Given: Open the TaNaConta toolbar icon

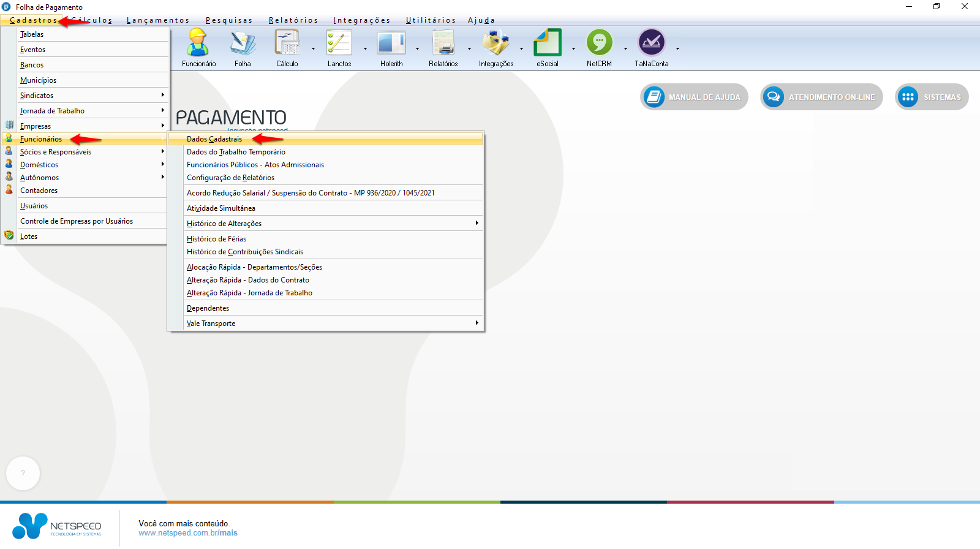Looking at the screenshot, I should click(651, 44).
